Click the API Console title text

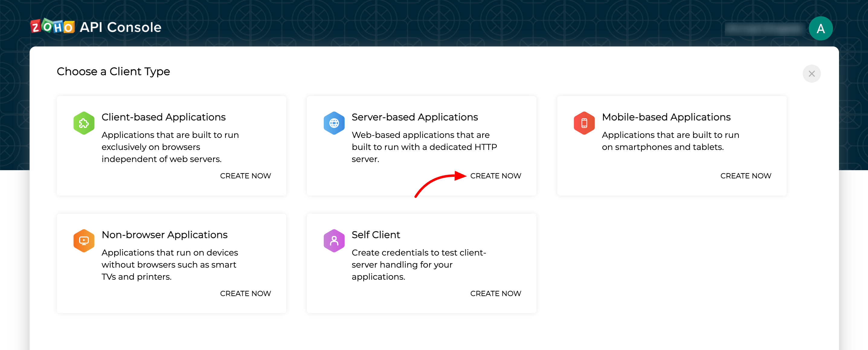(120, 27)
